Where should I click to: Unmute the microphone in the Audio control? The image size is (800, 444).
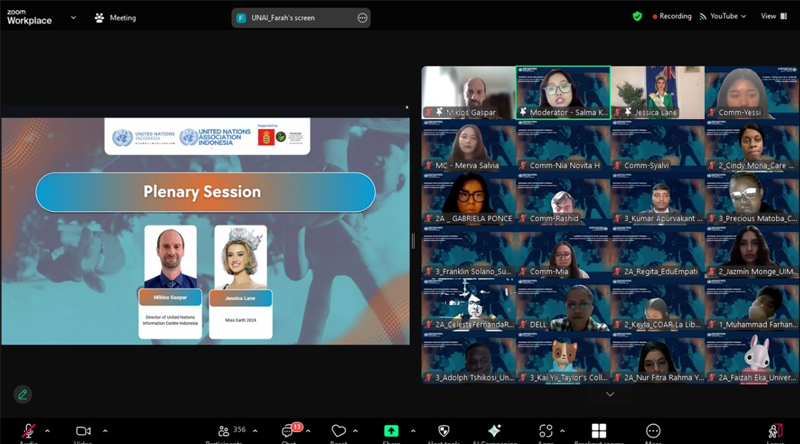[x=29, y=431]
